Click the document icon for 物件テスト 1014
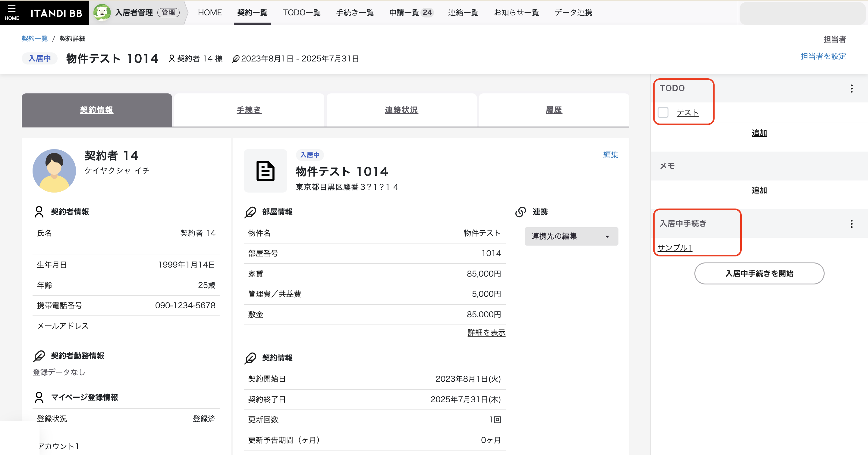This screenshot has height=455, width=868. 266,171
